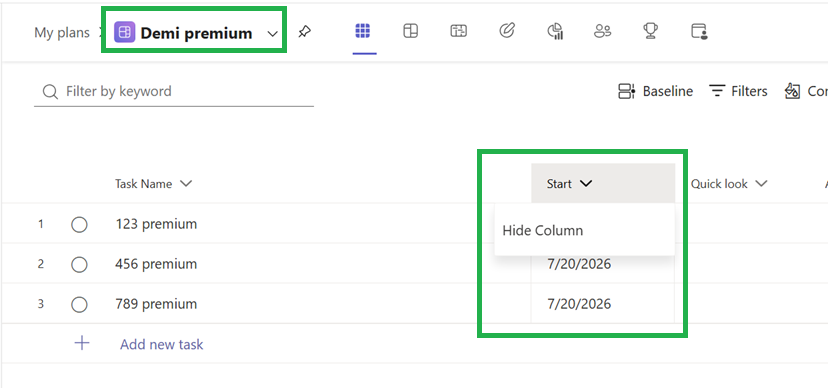The image size is (834, 388).
Task: Open the Assignments calendar-person icon
Action: pyautogui.click(x=699, y=31)
